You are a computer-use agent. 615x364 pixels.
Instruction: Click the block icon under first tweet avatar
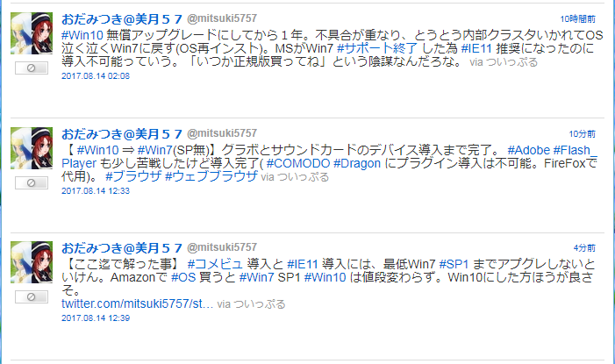pos(32,68)
